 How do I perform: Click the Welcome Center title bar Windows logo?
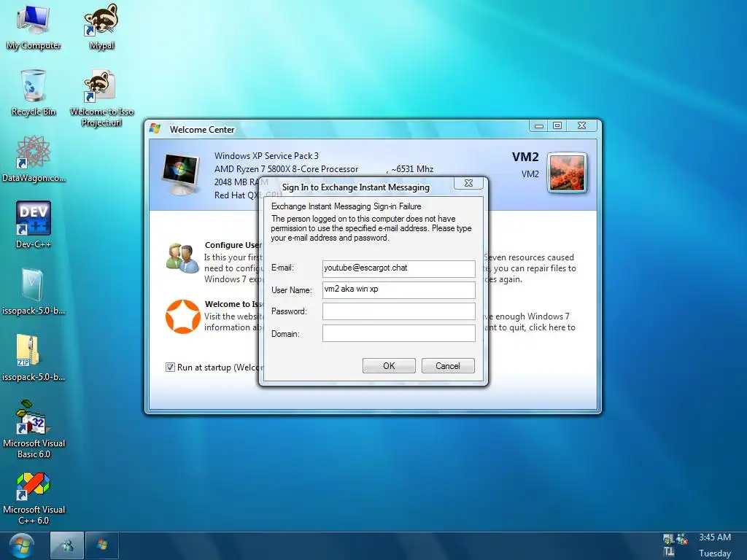155,128
